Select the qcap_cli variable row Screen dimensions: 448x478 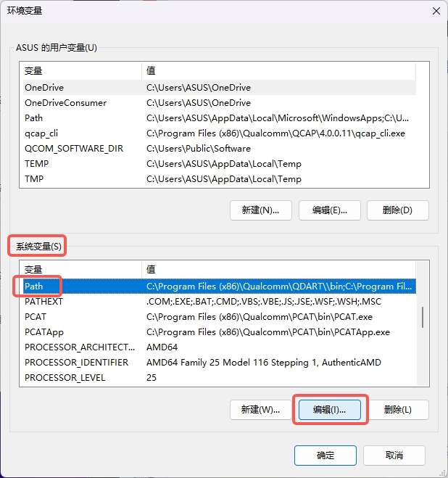coord(220,133)
